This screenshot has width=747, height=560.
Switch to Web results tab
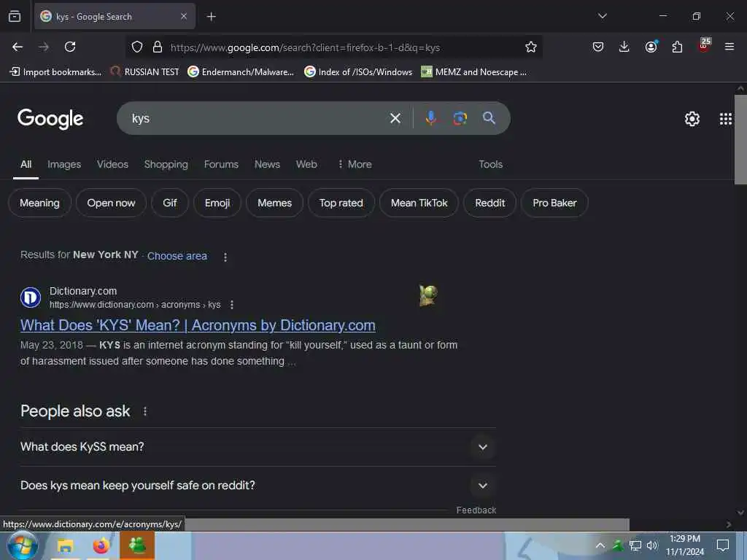coord(306,164)
